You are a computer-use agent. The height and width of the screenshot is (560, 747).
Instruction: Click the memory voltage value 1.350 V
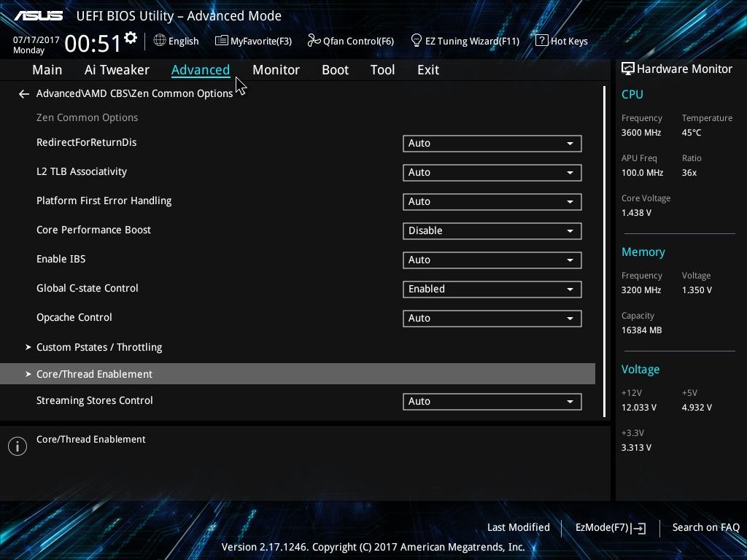pyautogui.click(x=697, y=289)
